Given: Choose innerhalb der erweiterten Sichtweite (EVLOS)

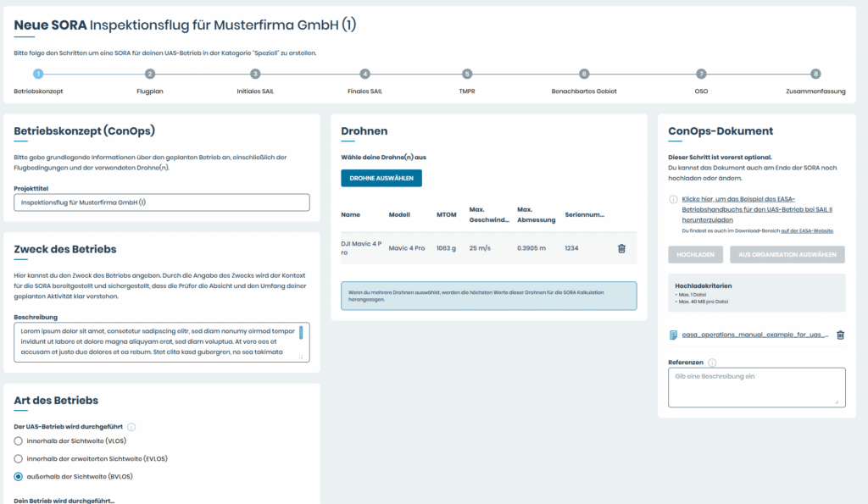Looking at the screenshot, I should (x=19, y=458).
